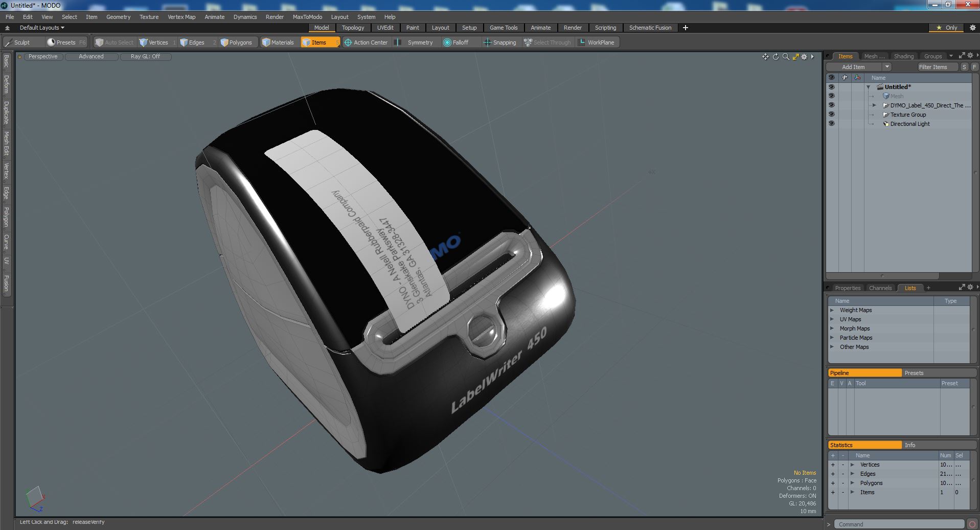Click the viewport pan (move) icon
980x530 pixels.
[765, 57]
